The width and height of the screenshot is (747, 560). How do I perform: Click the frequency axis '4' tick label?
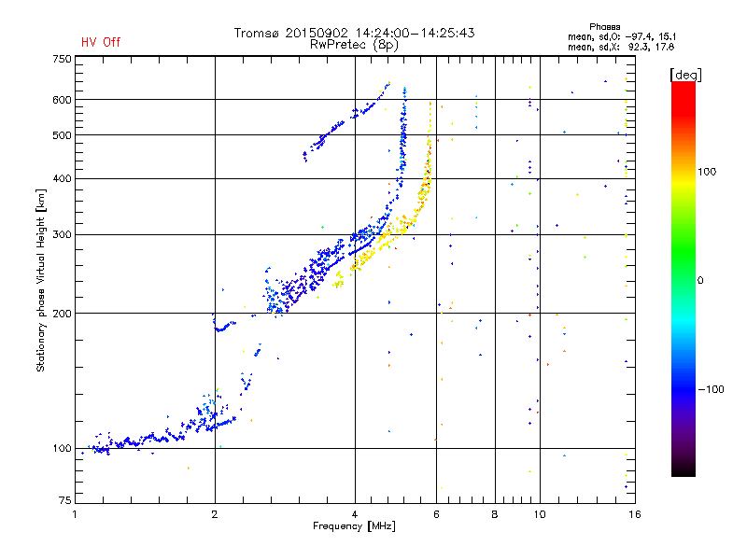point(355,514)
